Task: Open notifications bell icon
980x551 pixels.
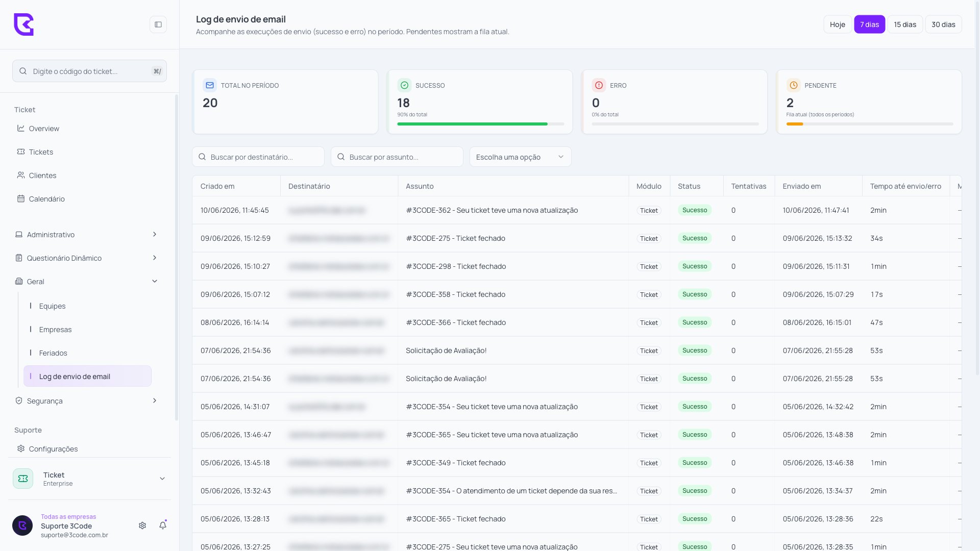Action: coord(163,525)
